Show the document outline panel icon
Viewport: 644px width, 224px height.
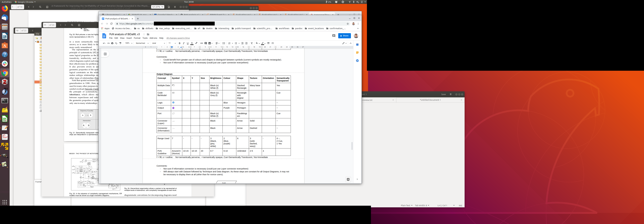tap(105, 54)
